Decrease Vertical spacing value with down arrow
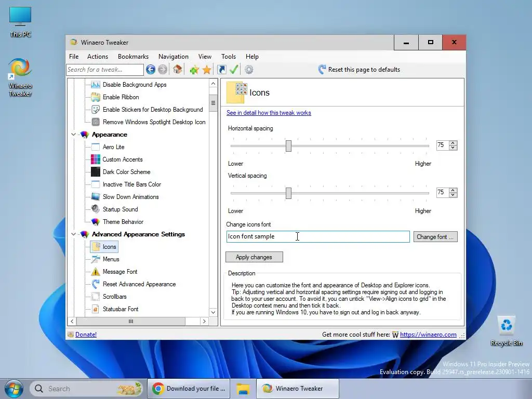This screenshot has height=399, width=532. 453,195
